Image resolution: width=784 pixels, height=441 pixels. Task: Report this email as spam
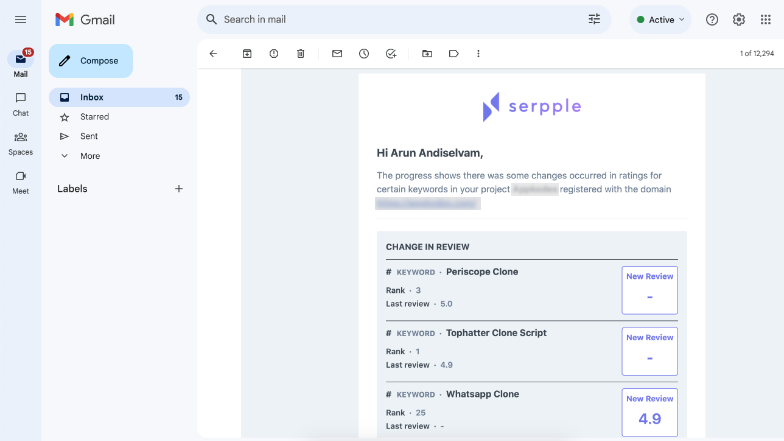click(274, 54)
